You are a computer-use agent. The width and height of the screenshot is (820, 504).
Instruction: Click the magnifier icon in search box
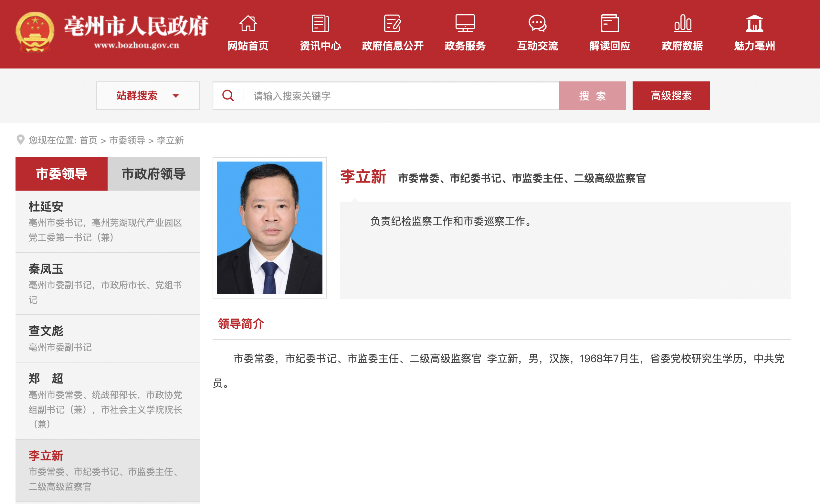(x=228, y=96)
